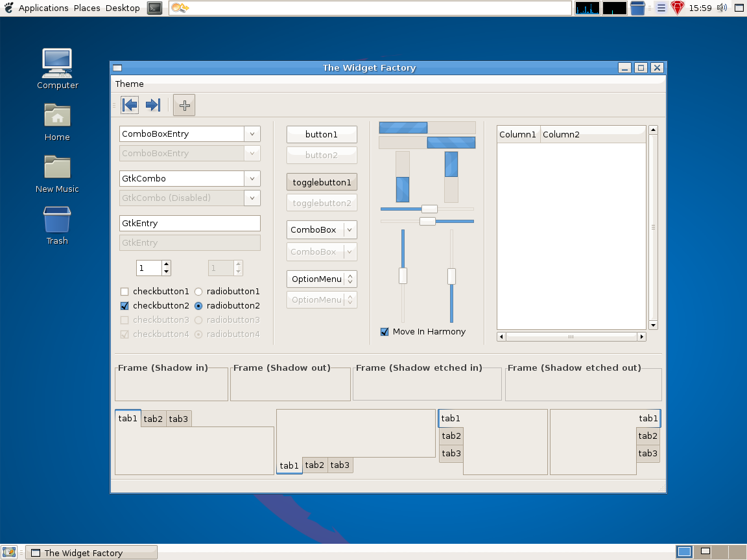Click the volume speaker icon in panel

(x=722, y=8)
